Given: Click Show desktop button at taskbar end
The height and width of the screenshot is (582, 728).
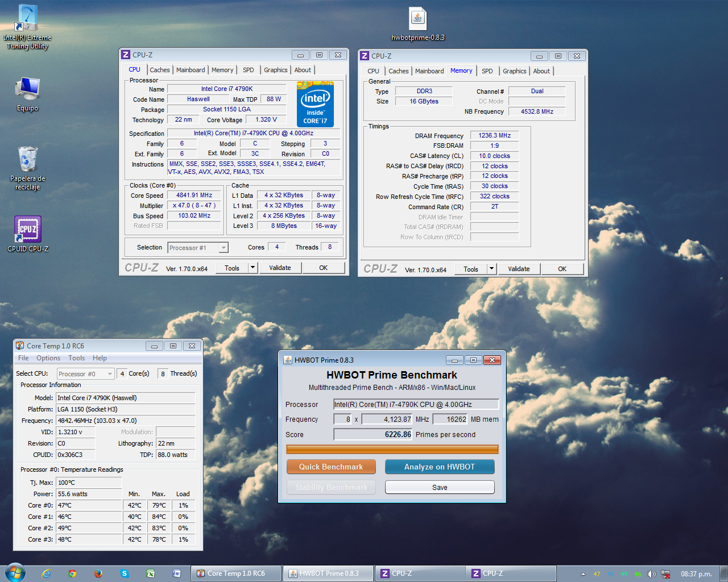Looking at the screenshot, I should click(x=723, y=573).
